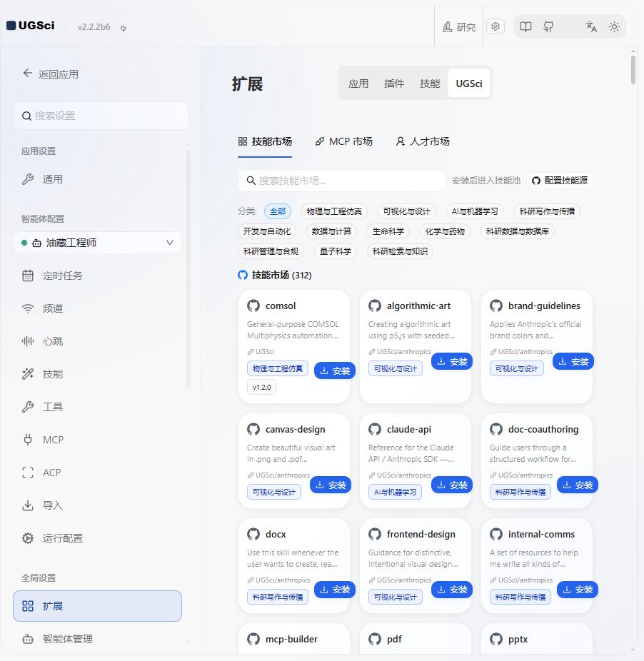Image resolution: width=644 pixels, height=661 pixels.
Task: Filter by 科研管理与合规 category
Action: [271, 251]
